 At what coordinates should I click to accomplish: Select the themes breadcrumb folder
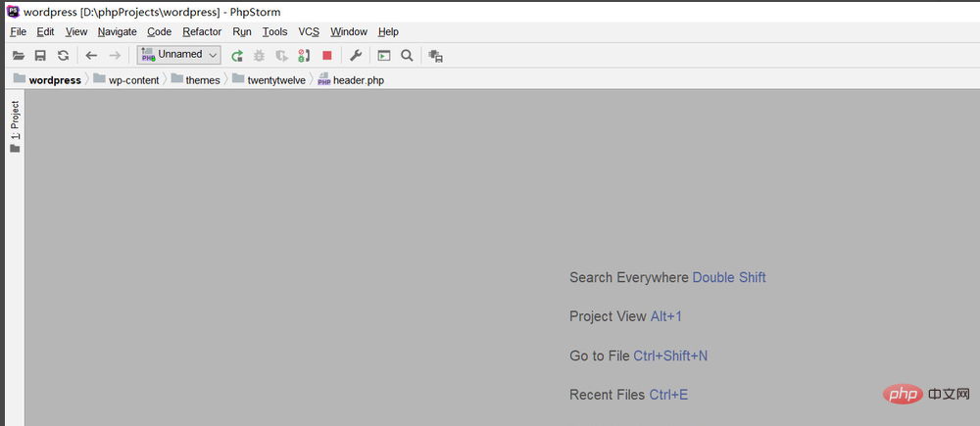pyautogui.click(x=196, y=79)
